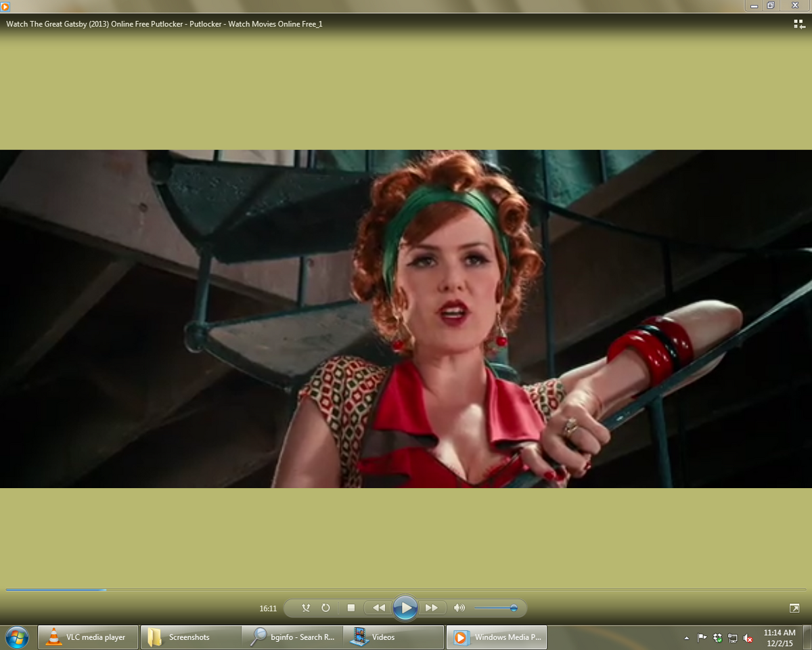Show hidden tray icons arrow
812x650 pixels.
(x=687, y=638)
